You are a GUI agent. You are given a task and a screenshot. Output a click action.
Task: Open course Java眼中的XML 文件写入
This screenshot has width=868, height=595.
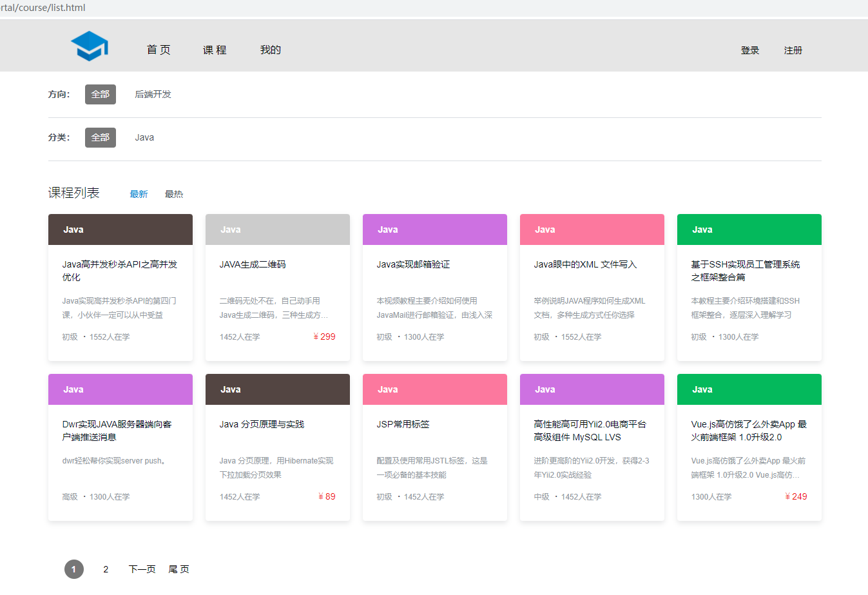click(585, 264)
